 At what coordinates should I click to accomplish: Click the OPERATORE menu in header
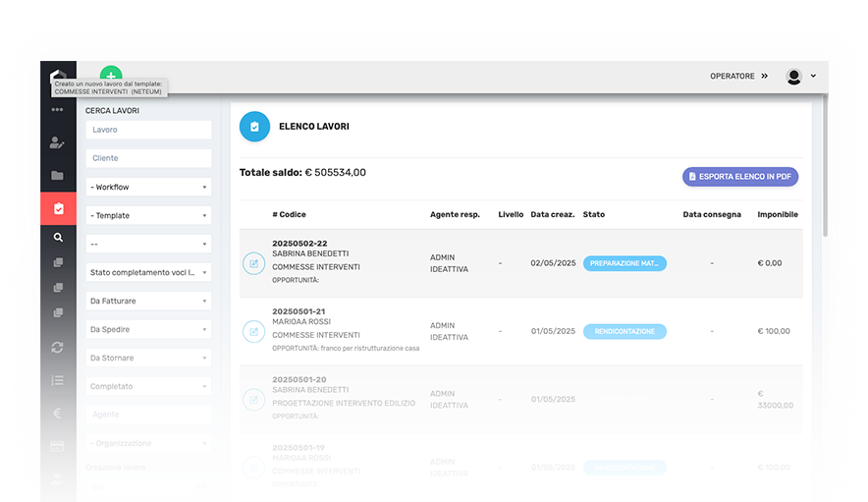click(x=738, y=76)
